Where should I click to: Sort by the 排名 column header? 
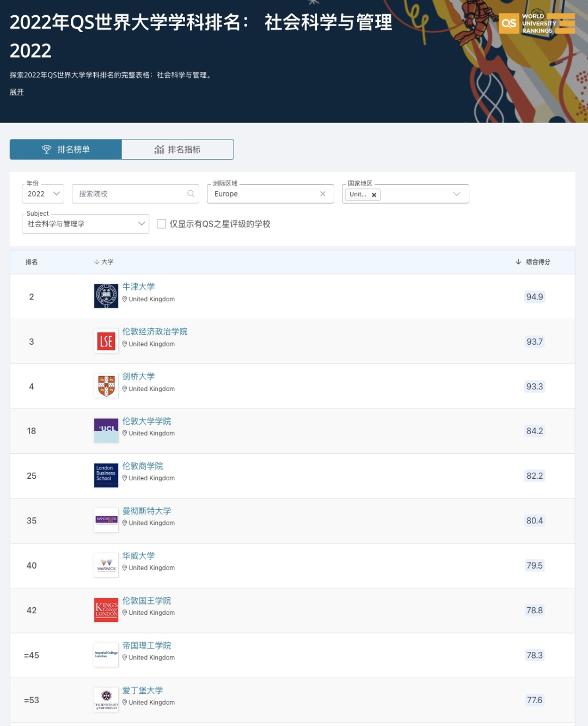32,262
